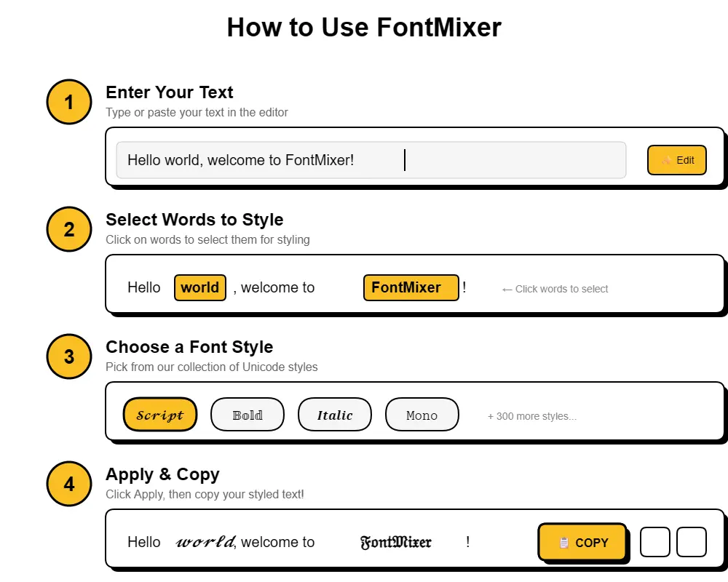Click the clipboard icon inside the COPY button
Image resolution: width=728 pixels, height=582 pixels.
pos(563,542)
